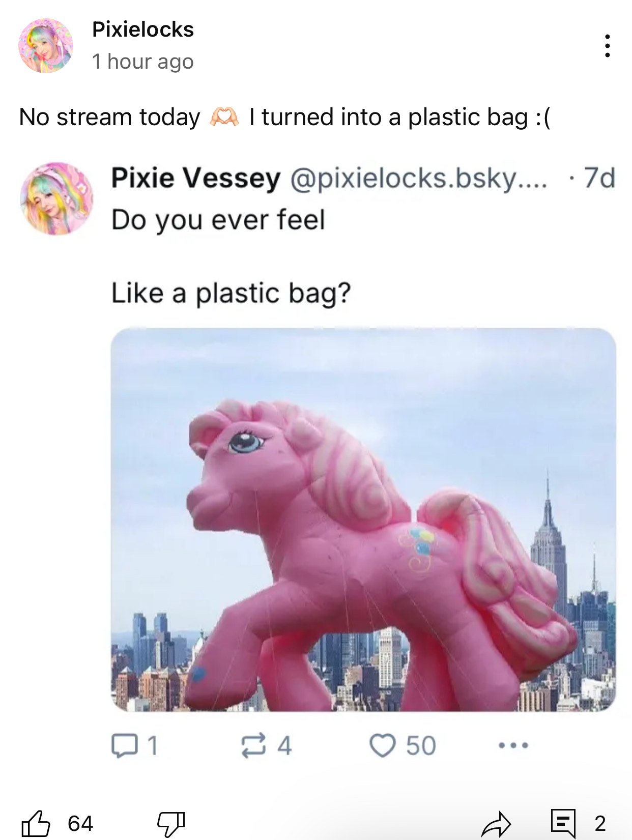Dislike the post with thumbs-down icon
Screen dimensions: 632x840
(170, 824)
